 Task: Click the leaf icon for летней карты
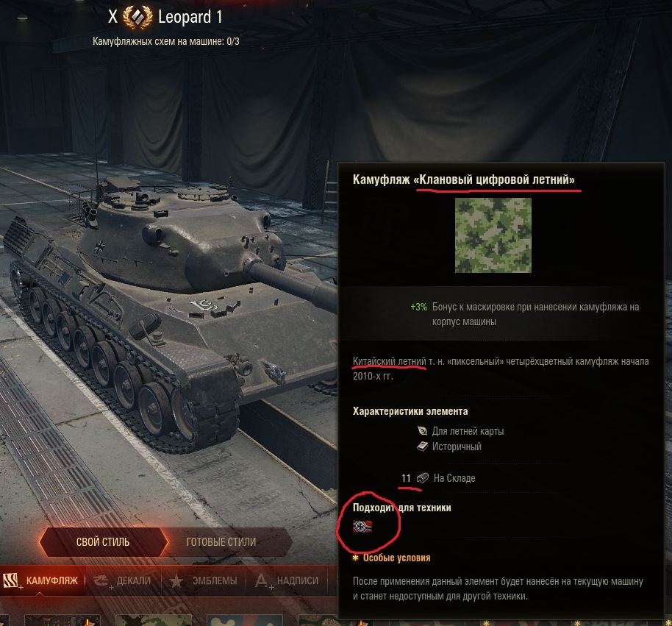point(422,430)
